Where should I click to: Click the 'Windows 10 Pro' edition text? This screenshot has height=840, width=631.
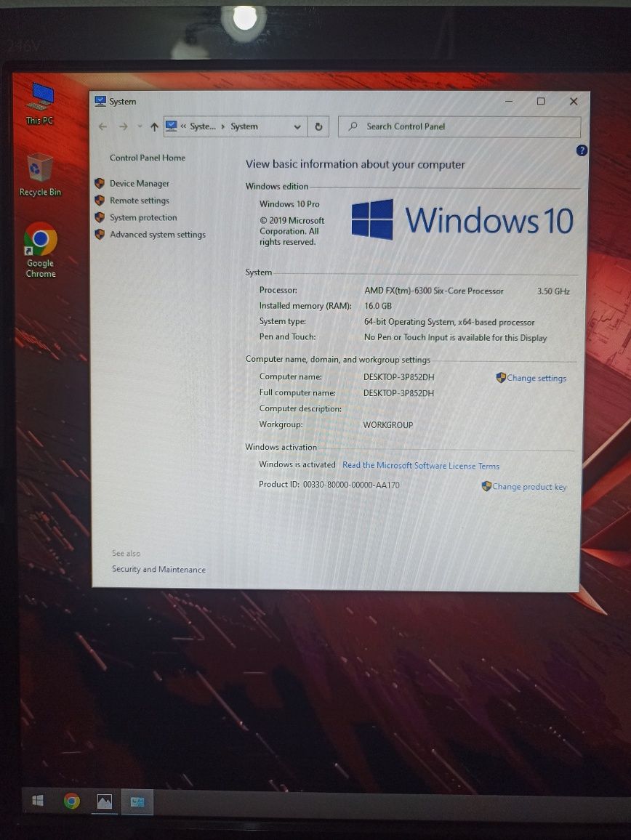pos(289,204)
